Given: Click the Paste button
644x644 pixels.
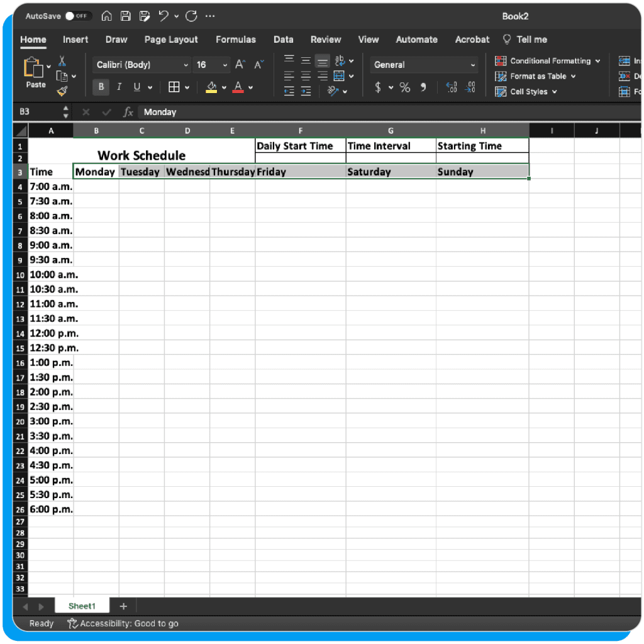Looking at the screenshot, I should coord(35,70).
